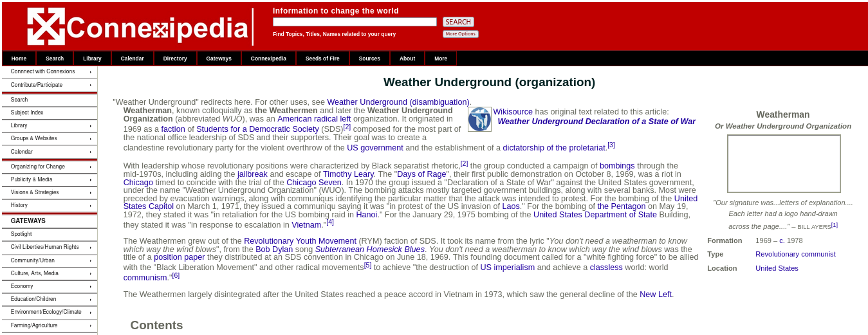Open Subject Index in sidebar
This screenshot has width=868, height=335.
[50, 113]
